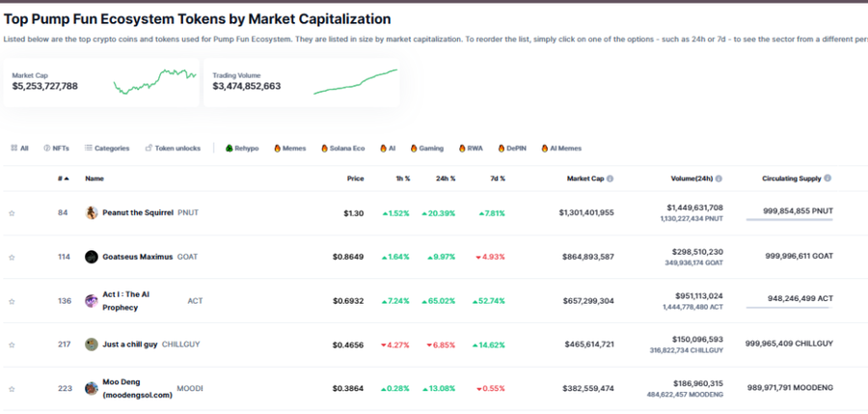This screenshot has height=414, width=868.
Task: Open the AI Memes category link
Action: [561, 149]
